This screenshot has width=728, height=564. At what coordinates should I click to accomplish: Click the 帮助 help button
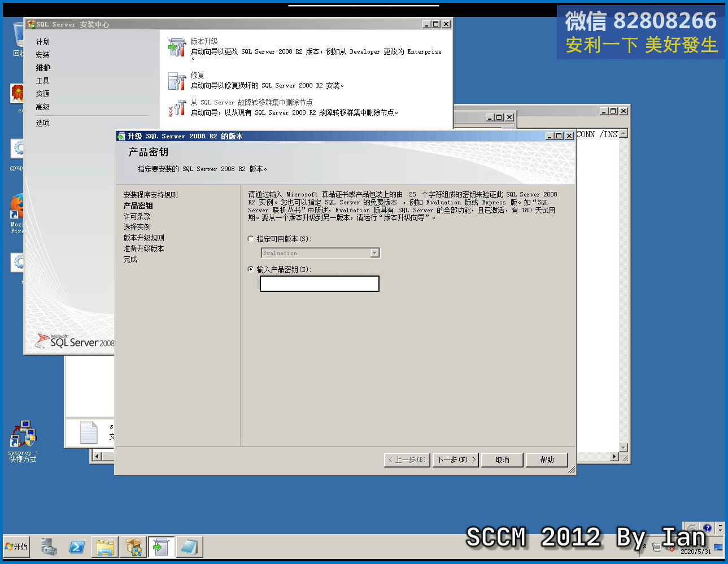pos(547,460)
